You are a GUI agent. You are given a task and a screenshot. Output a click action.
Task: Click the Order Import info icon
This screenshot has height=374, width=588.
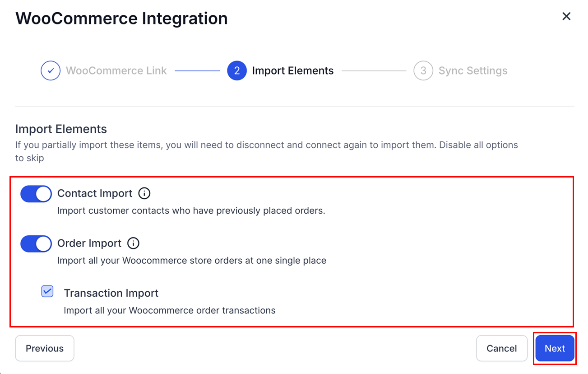[133, 243]
